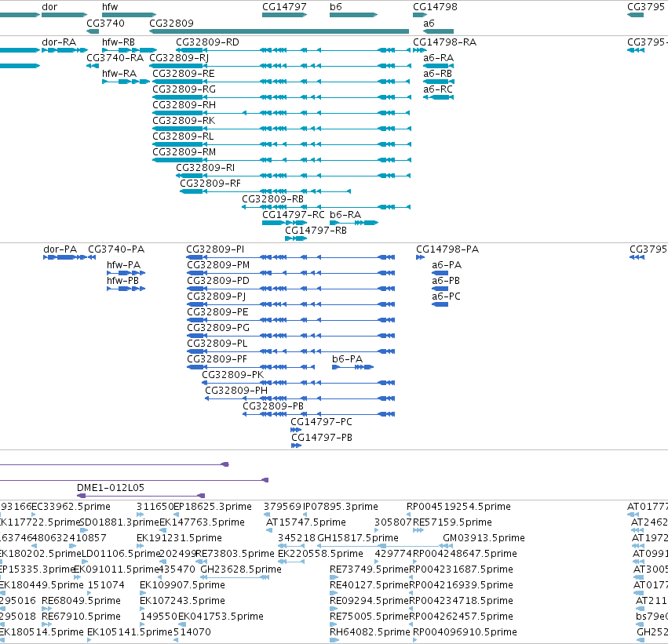Open the CG32809-PD protein label
The width and height of the screenshot is (668, 644).
(x=218, y=281)
